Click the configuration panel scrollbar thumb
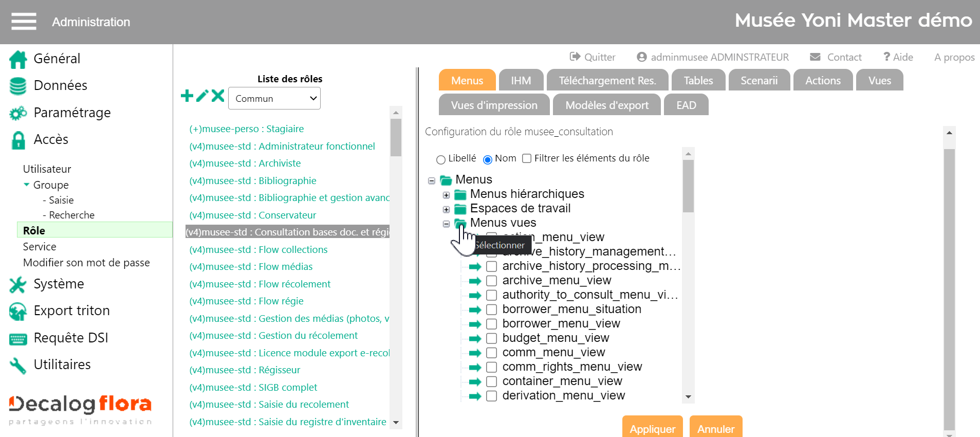980x437 pixels. 949,289
